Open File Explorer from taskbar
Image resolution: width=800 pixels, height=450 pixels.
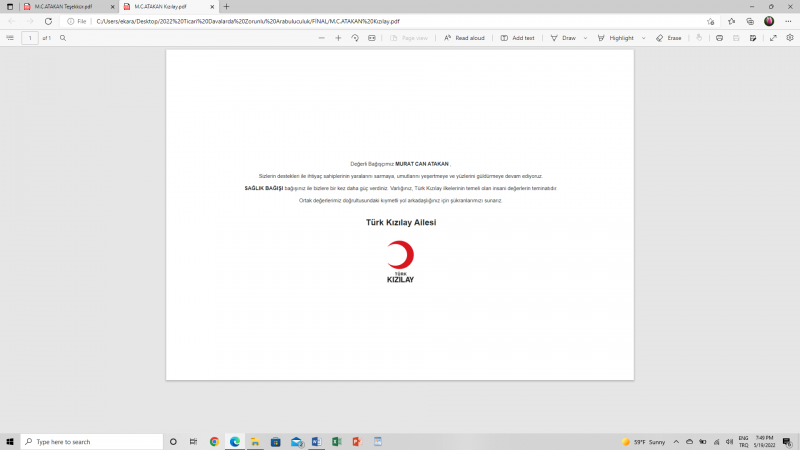point(255,442)
